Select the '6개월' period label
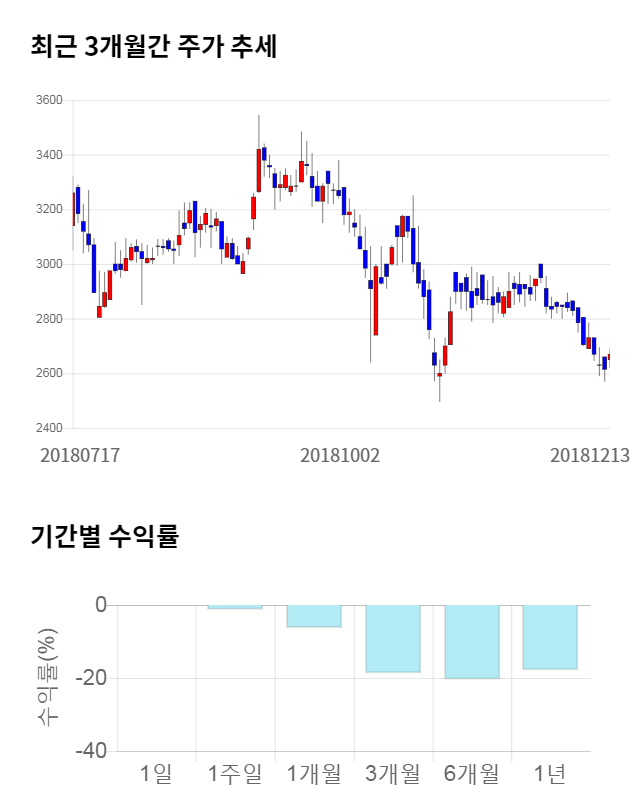This screenshot has height=810, width=640. tap(472, 773)
